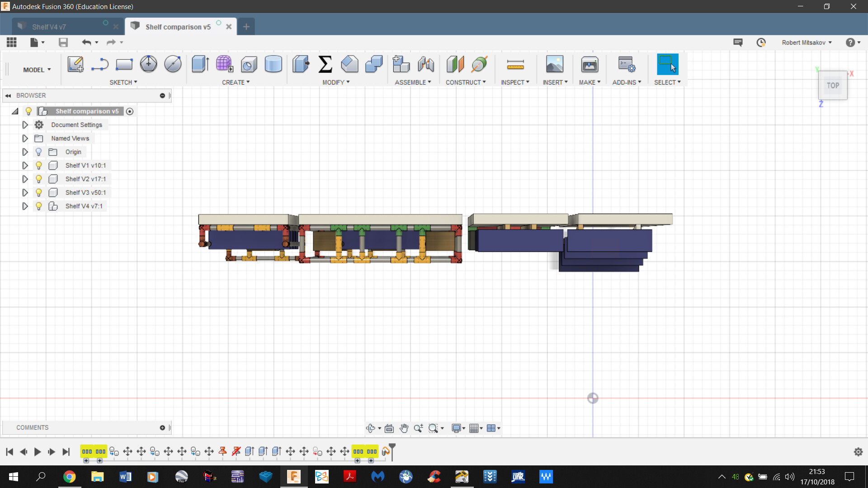The width and height of the screenshot is (868, 488).
Task: Expand the Origin node
Action: [x=25, y=152]
